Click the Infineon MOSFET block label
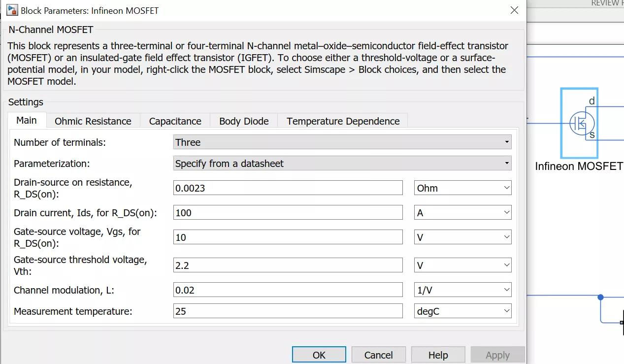 click(x=579, y=166)
